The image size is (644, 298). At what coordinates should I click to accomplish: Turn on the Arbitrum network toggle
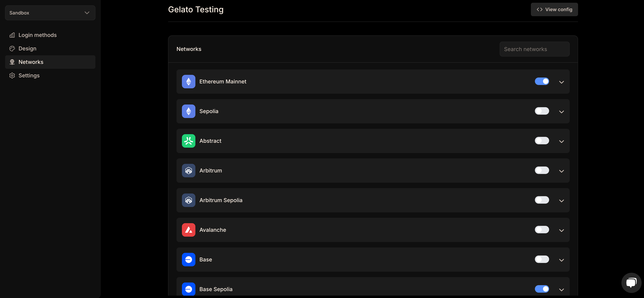tap(542, 170)
